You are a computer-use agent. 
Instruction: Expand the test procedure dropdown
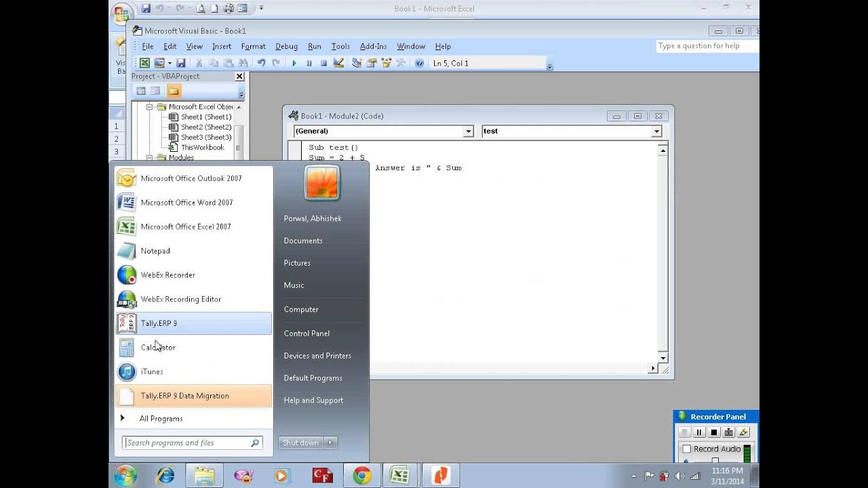(x=656, y=131)
